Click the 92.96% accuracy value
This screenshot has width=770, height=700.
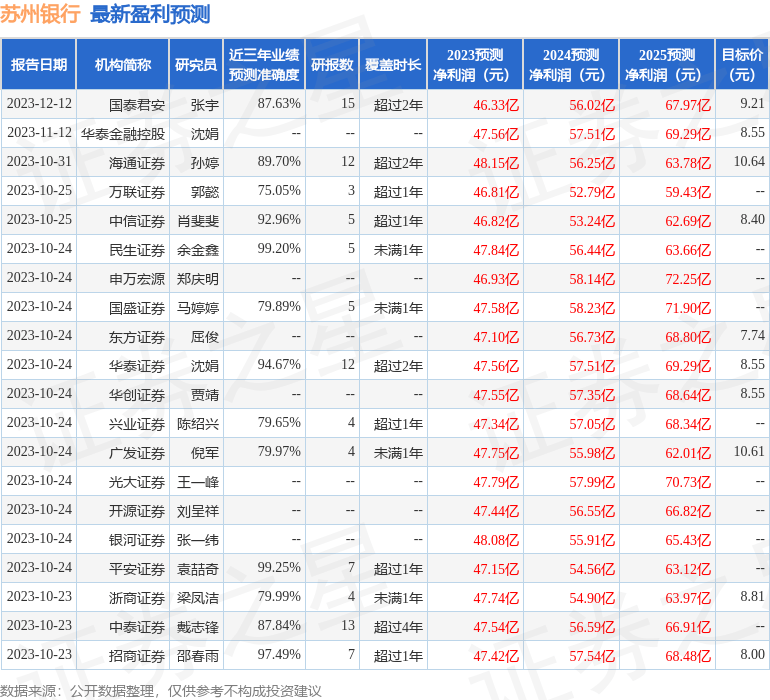click(279, 220)
